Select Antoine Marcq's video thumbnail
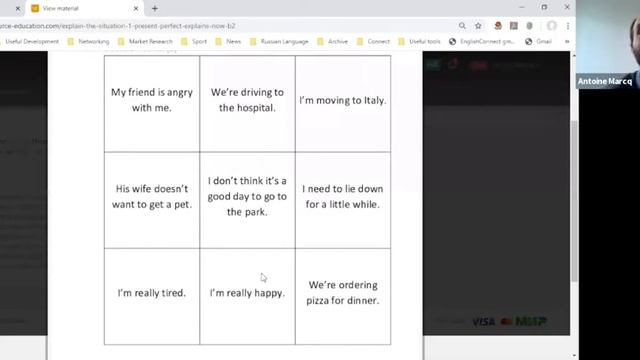The height and width of the screenshot is (360, 640). [608, 44]
